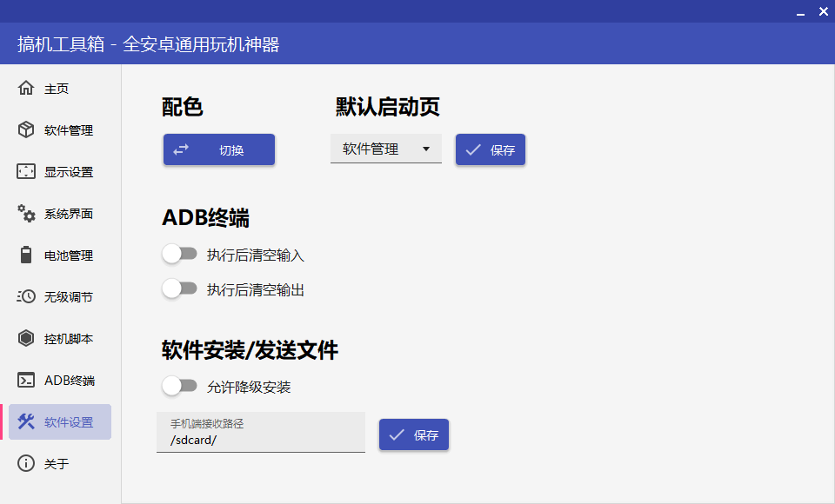
Task: Save the phone receive path
Action: [x=414, y=434]
